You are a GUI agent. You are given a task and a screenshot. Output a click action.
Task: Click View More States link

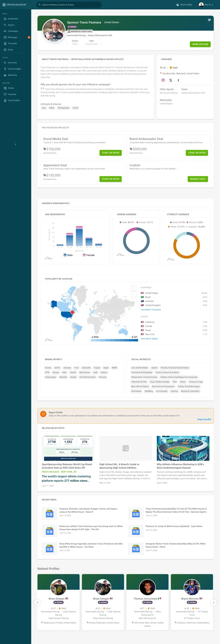click(x=149, y=339)
